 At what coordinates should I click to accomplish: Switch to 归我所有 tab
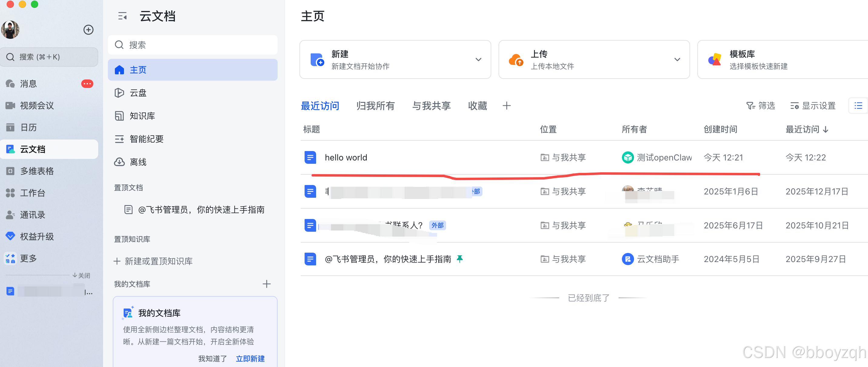pyautogui.click(x=376, y=106)
